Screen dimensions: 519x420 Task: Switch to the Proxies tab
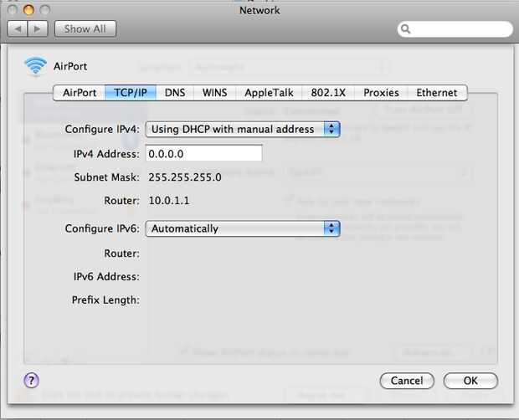coord(381,93)
